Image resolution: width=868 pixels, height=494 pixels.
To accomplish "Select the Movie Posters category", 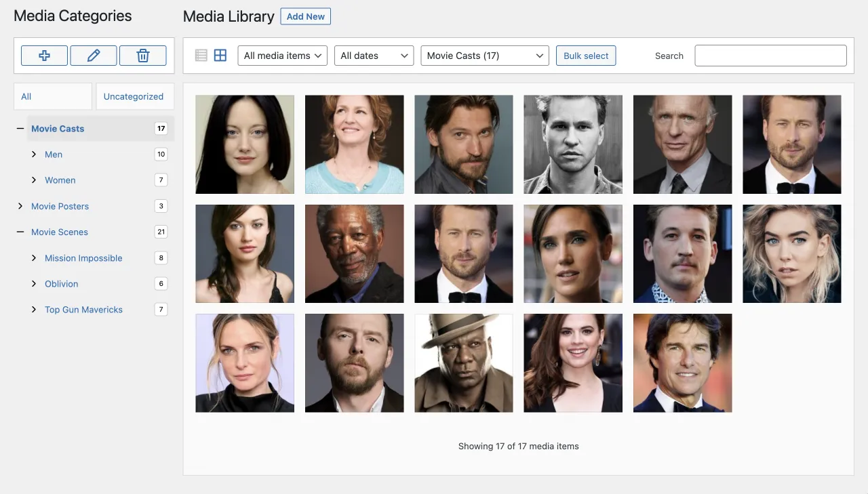I will pos(60,206).
